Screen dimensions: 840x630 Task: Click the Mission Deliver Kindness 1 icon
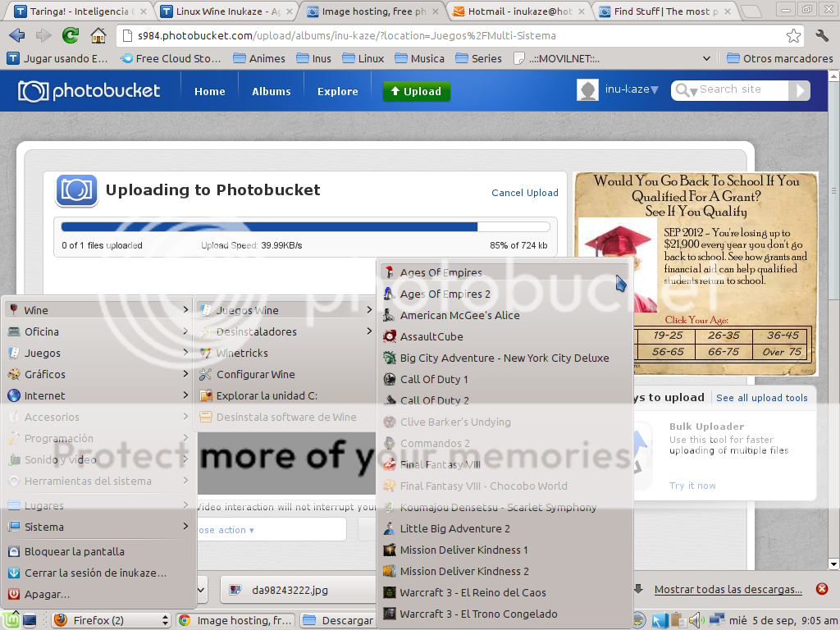[x=390, y=550]
